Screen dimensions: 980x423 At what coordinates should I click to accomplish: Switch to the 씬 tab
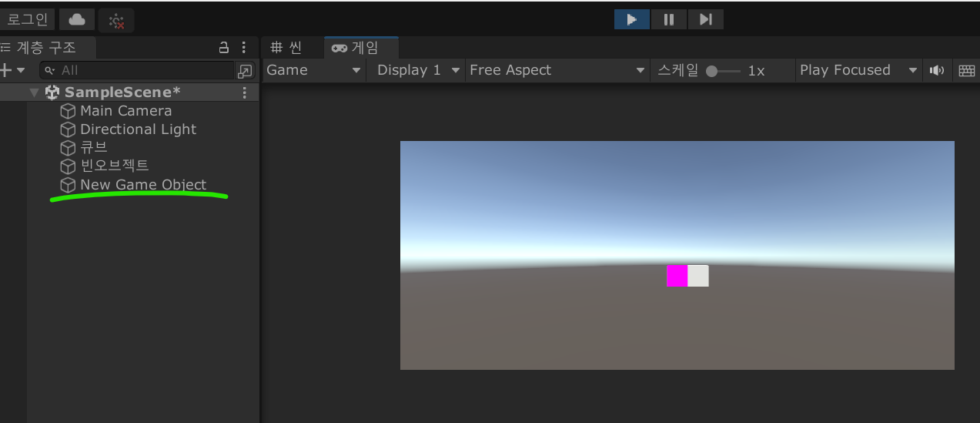coord(287,48)
